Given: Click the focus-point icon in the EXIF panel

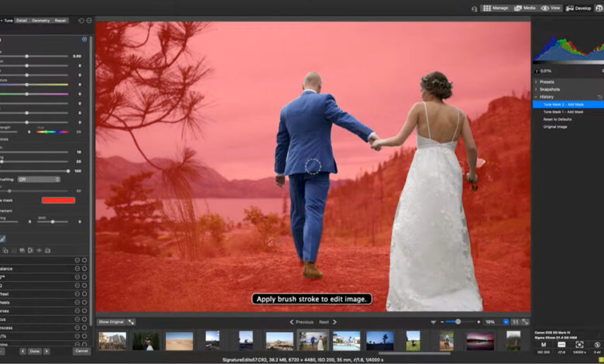Looking at the screenshot, I should click(x=579, y=345).
